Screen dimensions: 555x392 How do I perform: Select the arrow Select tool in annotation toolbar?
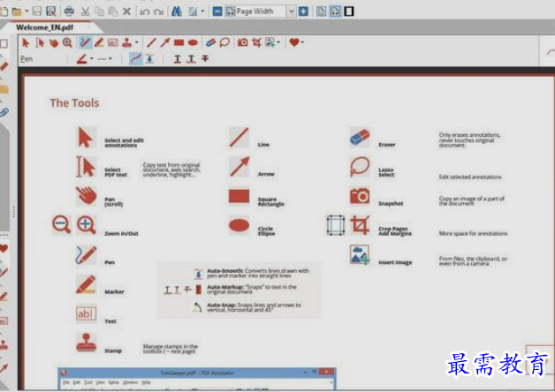tap(26, 42)
